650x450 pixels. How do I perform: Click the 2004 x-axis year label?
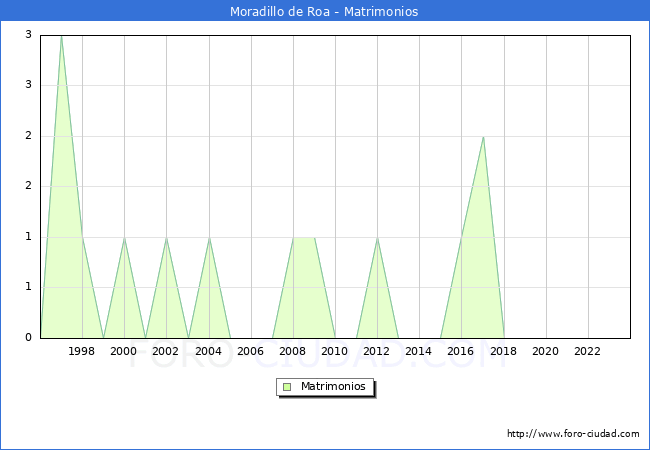click(208, 351)
